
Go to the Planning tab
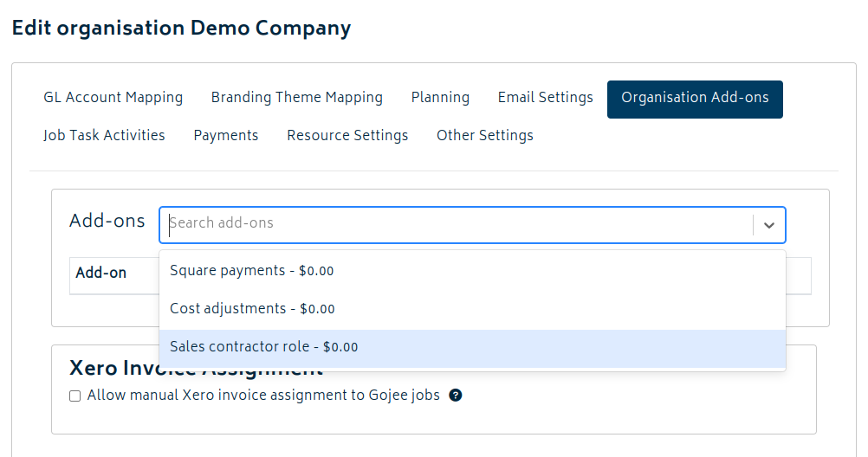coord(440,98)
